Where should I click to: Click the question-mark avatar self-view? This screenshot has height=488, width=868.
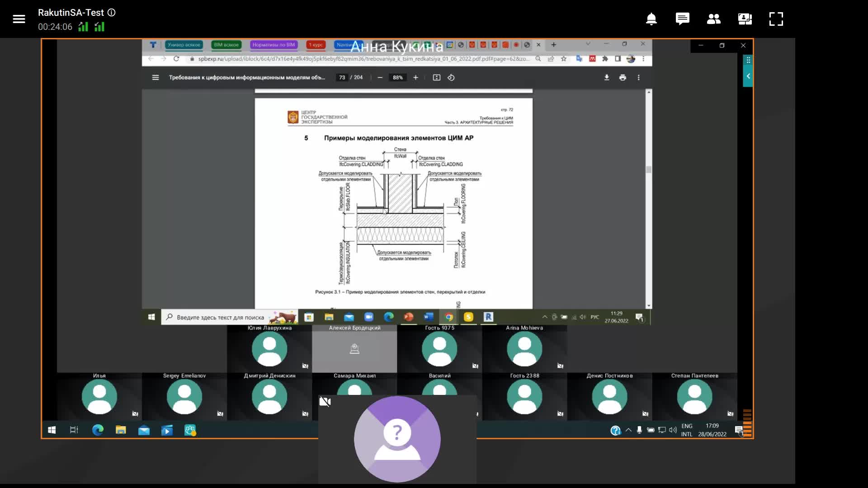point(397,439)
